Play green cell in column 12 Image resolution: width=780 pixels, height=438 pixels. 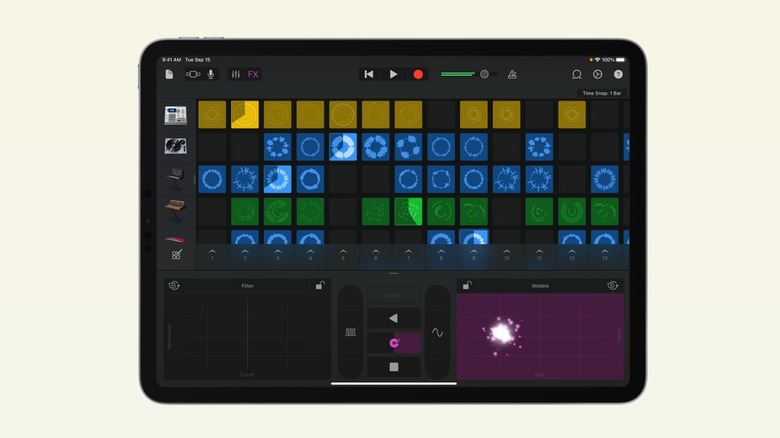[572, 212]
